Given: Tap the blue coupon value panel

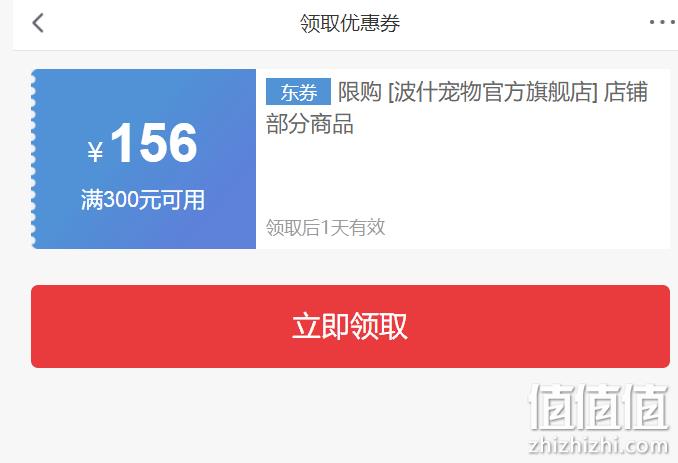Looking at the screenshot, I should [144, 159].
